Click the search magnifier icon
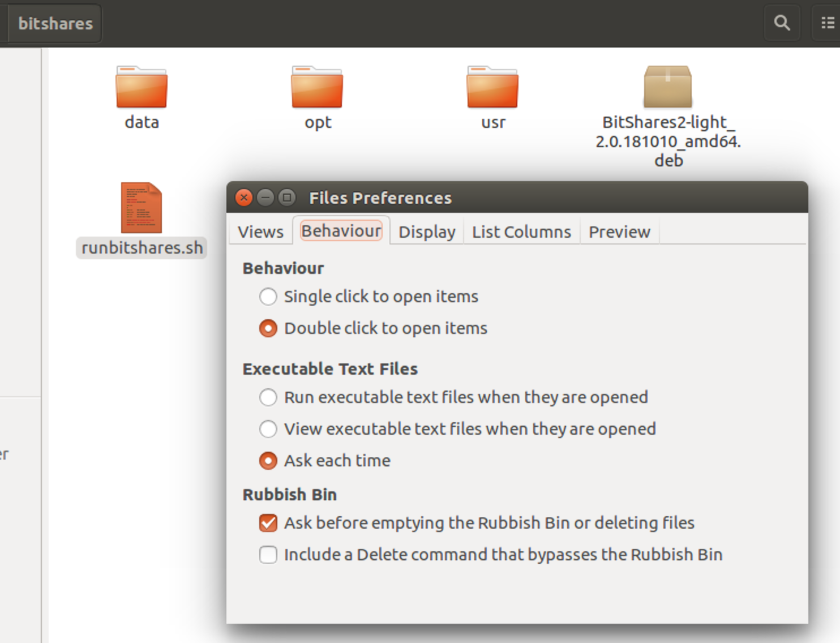The height and width of the screenshot is (643, 840). 782,23
